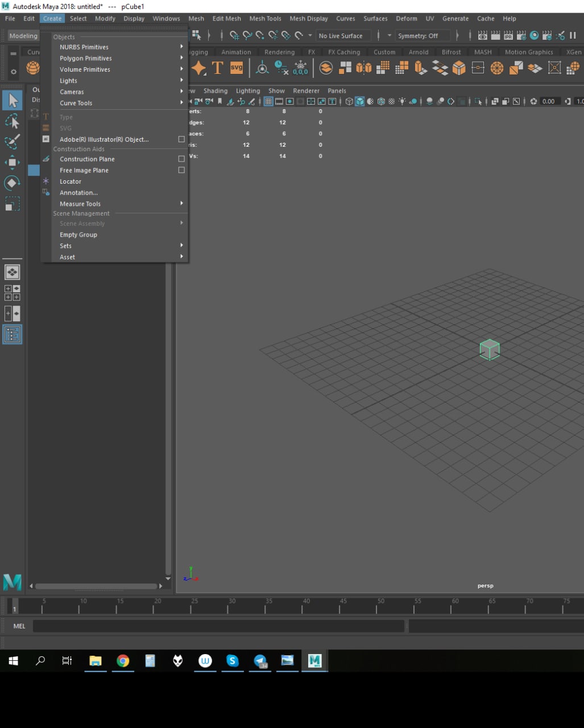584x728 pixels.
Task: Open Hypershade via the blue sphere icon
Action: coord(534,35)
